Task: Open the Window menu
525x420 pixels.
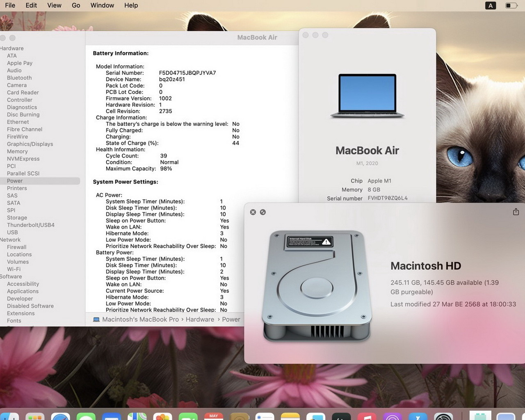Action: (x=102, y=5)
